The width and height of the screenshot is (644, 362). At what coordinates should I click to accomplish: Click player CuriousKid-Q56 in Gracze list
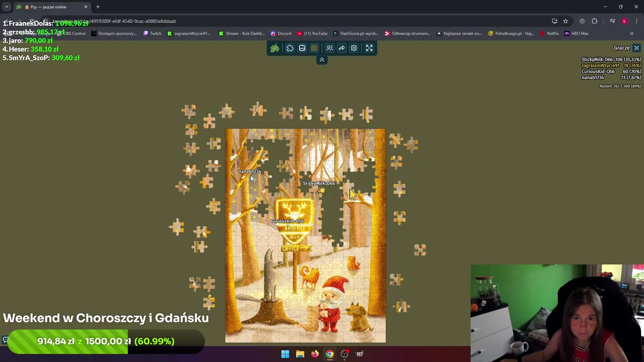click(x=611, y=71)
